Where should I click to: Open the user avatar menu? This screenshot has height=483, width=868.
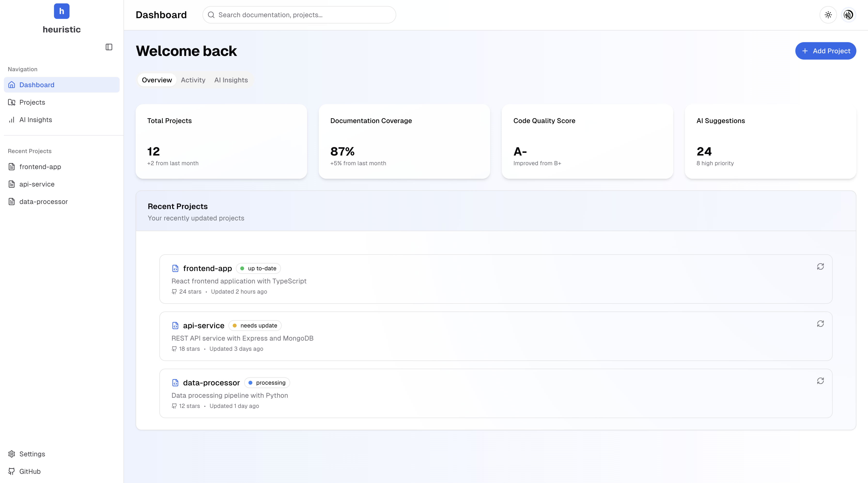click(x=848, y=15)
